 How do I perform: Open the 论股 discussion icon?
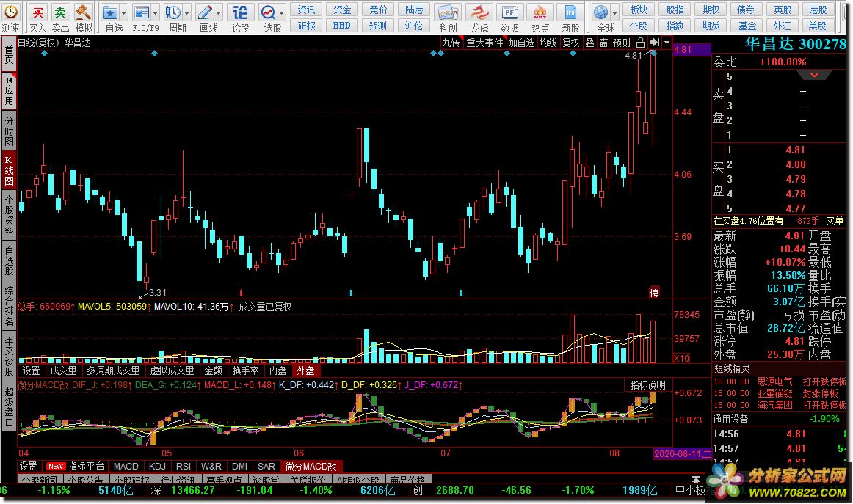coord(240,12)
